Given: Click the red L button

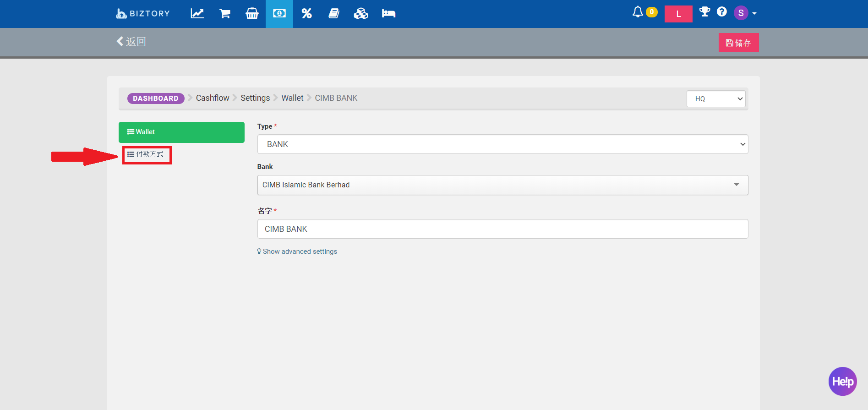Looking at the screenshot, I should (678, 14).
